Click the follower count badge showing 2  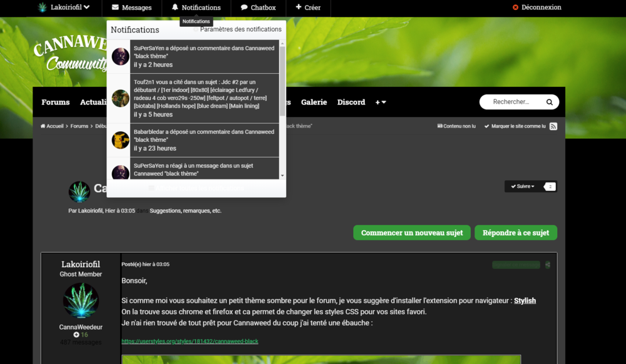(550, 186)
